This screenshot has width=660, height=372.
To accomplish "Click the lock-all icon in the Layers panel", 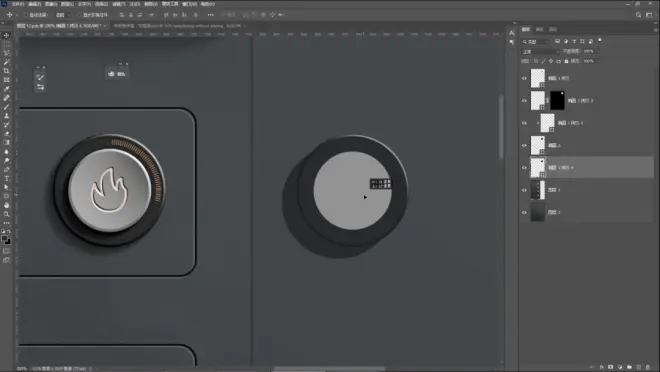I will point(566,61).
